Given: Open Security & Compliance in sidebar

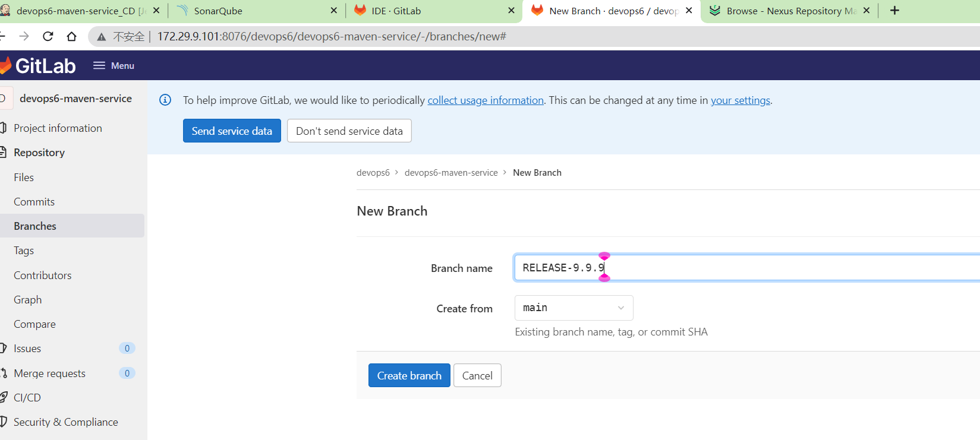Looking at the screenshot, I should (65, 422).
